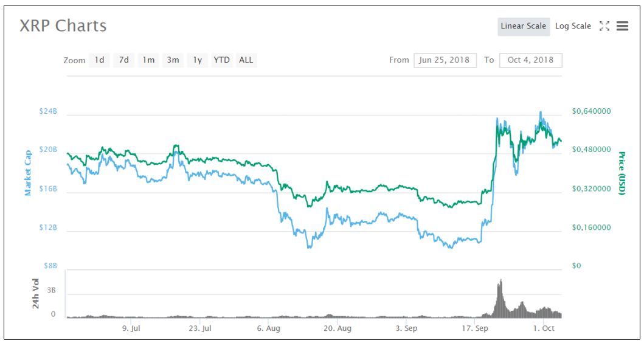Click the $20B market cap tick
The width and height of the screenshot is (644, 343).
(x=49, y=150)
